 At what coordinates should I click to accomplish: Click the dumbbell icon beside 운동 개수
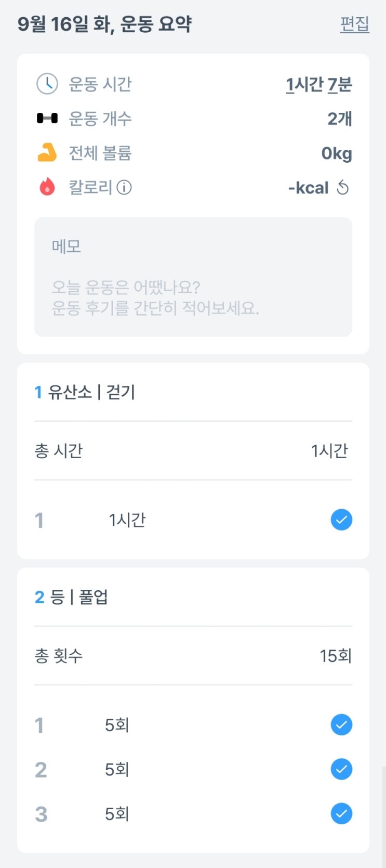pos(47,119)
